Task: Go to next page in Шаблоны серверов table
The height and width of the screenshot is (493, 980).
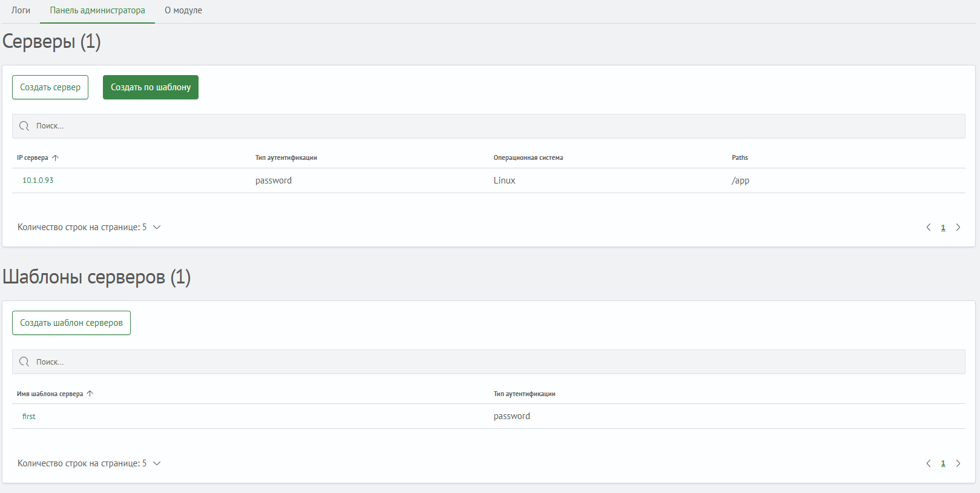Action: coord(958,463)
